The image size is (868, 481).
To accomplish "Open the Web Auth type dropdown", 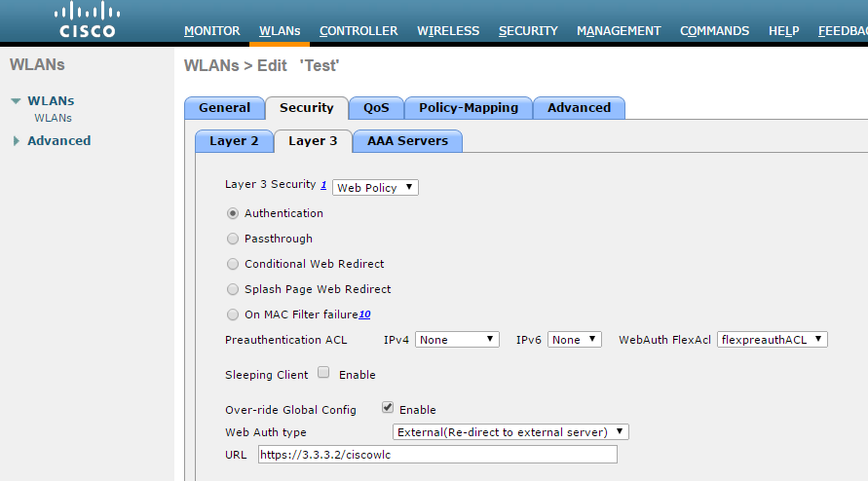I will point(510,431).
